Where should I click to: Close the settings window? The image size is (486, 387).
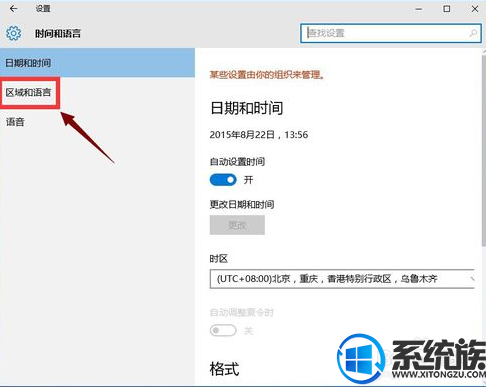pyautogui.click(x=475, y=9)
